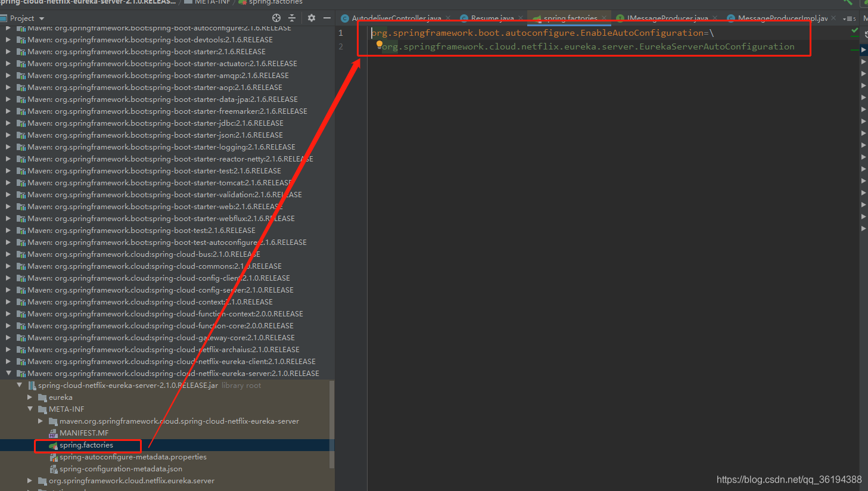Close the AutodeliverController.java tab

coord(448,18)
